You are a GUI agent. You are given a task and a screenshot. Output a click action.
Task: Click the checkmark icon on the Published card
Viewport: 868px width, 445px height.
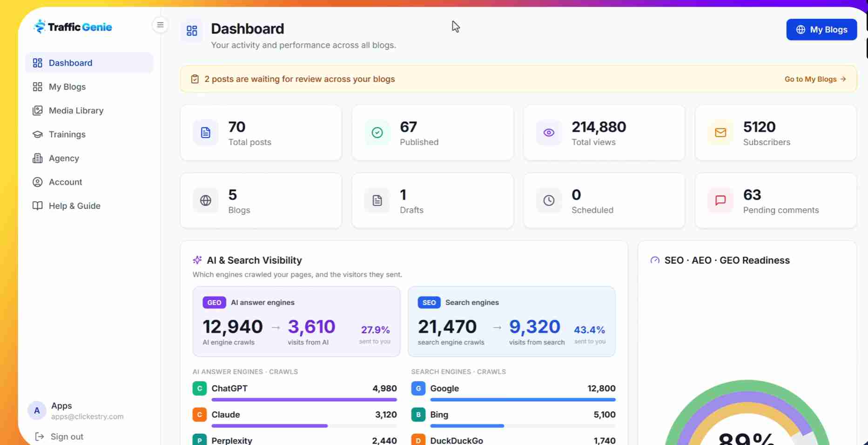[x=377, y=133]
